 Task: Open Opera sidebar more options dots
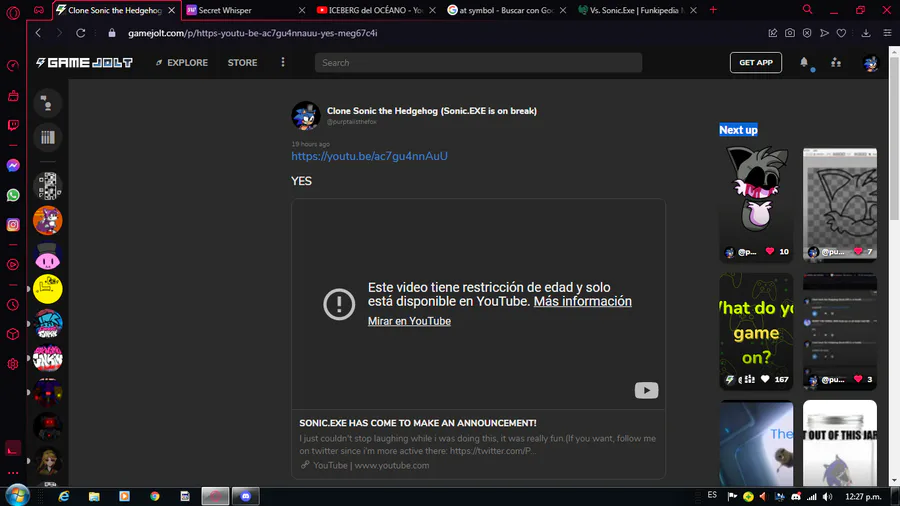pyautogui.click(x=13, y=473)
